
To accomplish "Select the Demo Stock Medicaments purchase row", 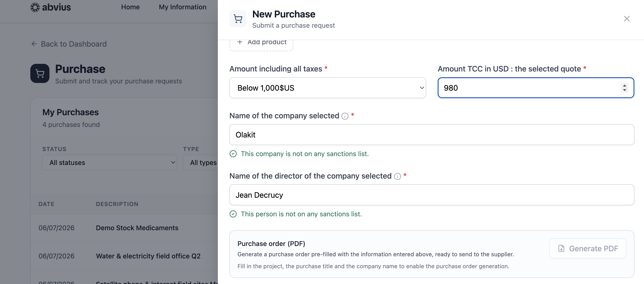I will point(124,228).
